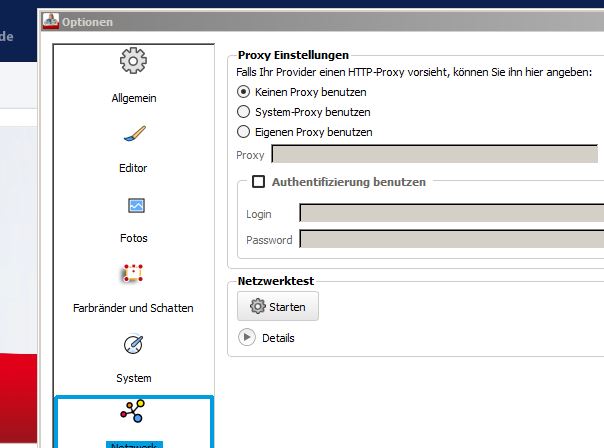Click the Optionen window title icon
604x448 pixels.
pos(50,21)
